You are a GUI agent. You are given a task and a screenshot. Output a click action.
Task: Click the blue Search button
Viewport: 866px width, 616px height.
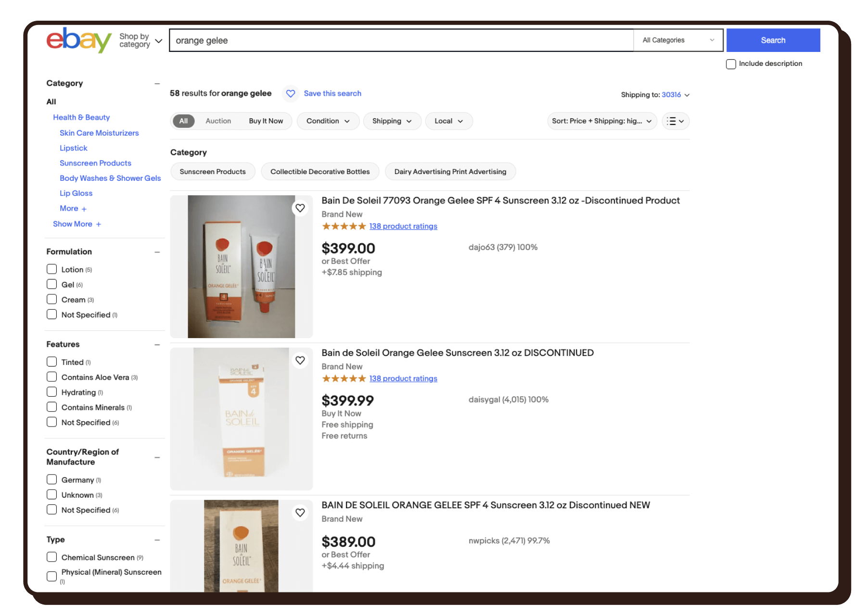(x=773, y=40)
